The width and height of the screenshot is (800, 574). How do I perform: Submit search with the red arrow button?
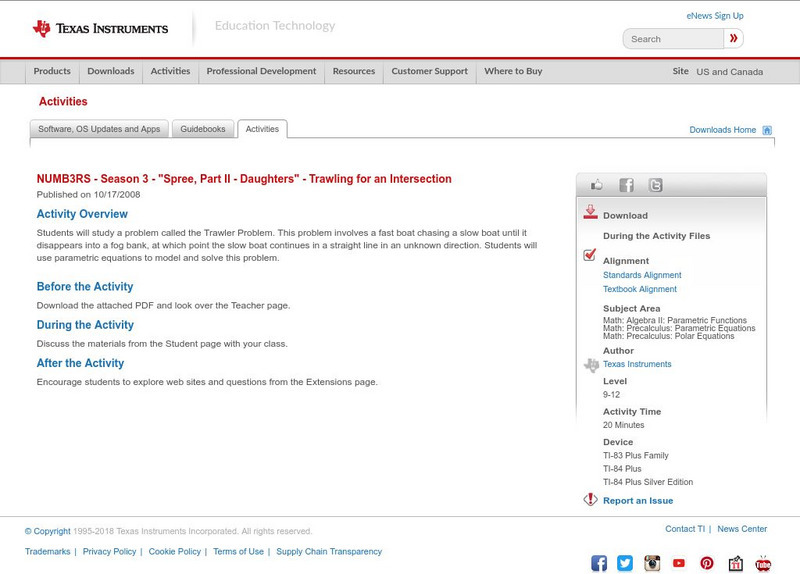pyautogui.click(x=733, y=38)
